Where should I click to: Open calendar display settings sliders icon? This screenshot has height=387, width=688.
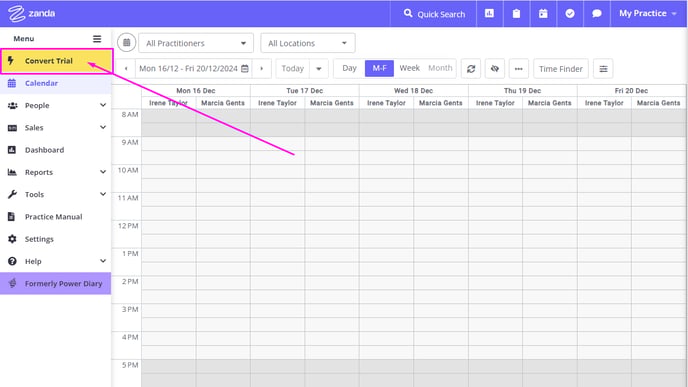pyautogui.click(x=603, y=69)
